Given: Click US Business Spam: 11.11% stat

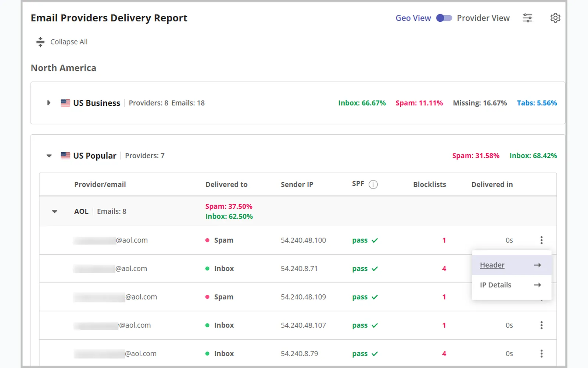Looking at the screenshot, I should point(419,103).
